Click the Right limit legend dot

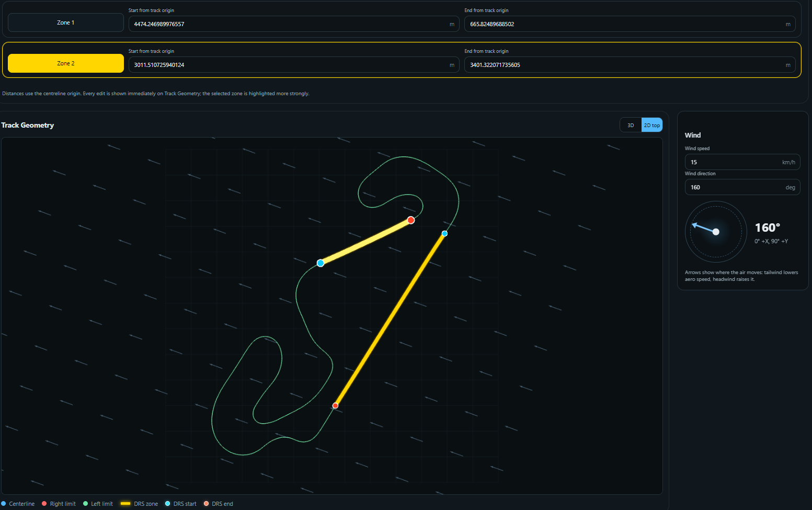44,504
